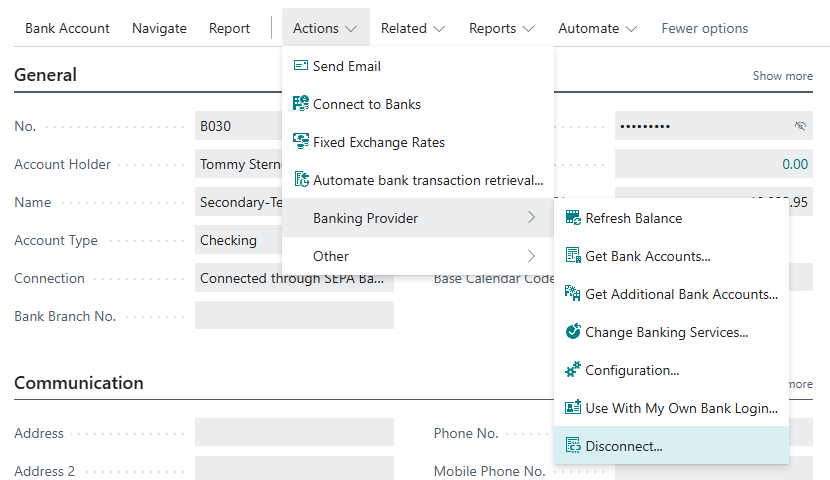This screenshot has height=480, width=830.
Task: Collapse the General section heading
Action: tap(45, 75)
